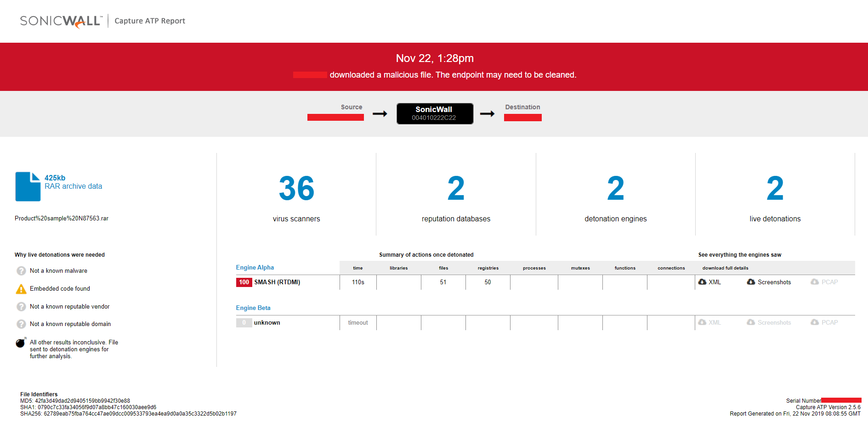This screenshot has width=868, height=422.
Task: Click the Capture ATP Report title
Action: [150, 21]
